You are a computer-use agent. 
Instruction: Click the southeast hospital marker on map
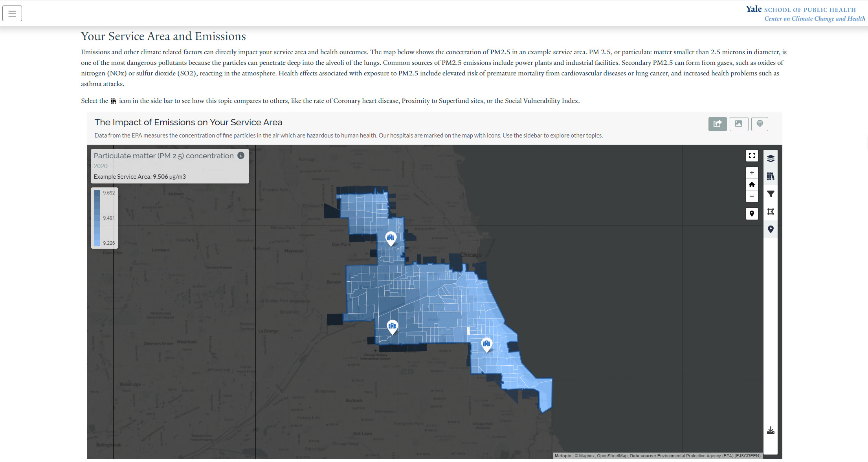click(x=486, y=344)
